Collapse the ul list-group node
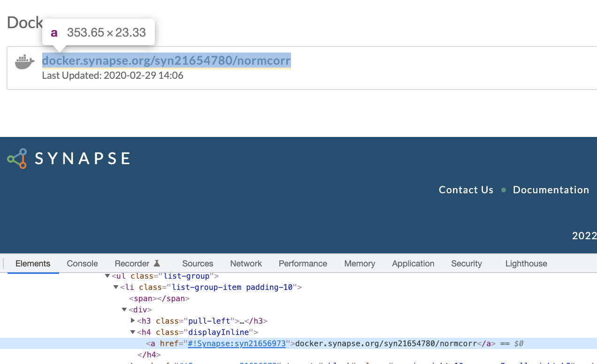597x364 pixels. [x=107, y=276]
